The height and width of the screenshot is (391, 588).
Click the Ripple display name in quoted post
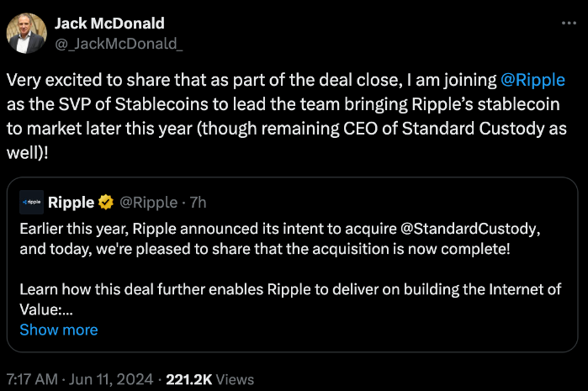click(x=72, y=202)
